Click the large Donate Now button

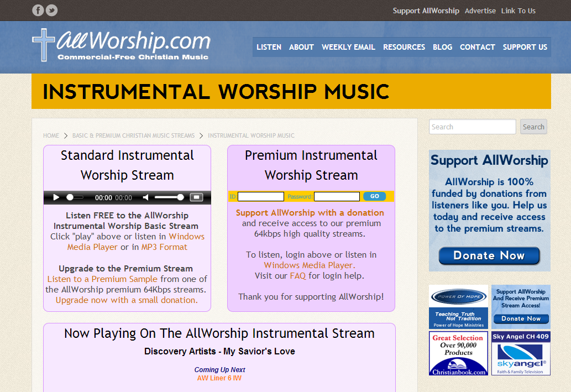[489, 256]
